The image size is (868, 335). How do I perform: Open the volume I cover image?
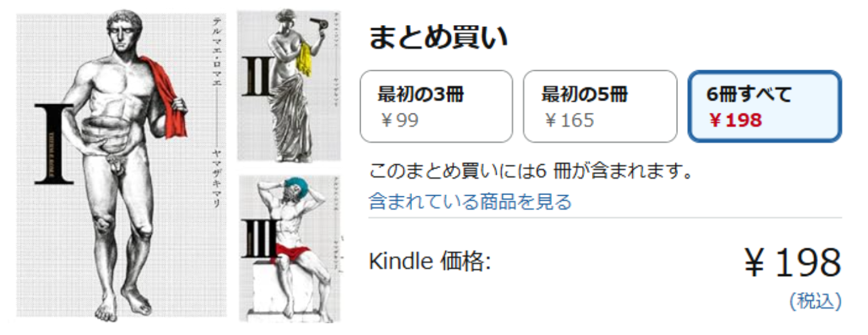[x=122, y=164]
